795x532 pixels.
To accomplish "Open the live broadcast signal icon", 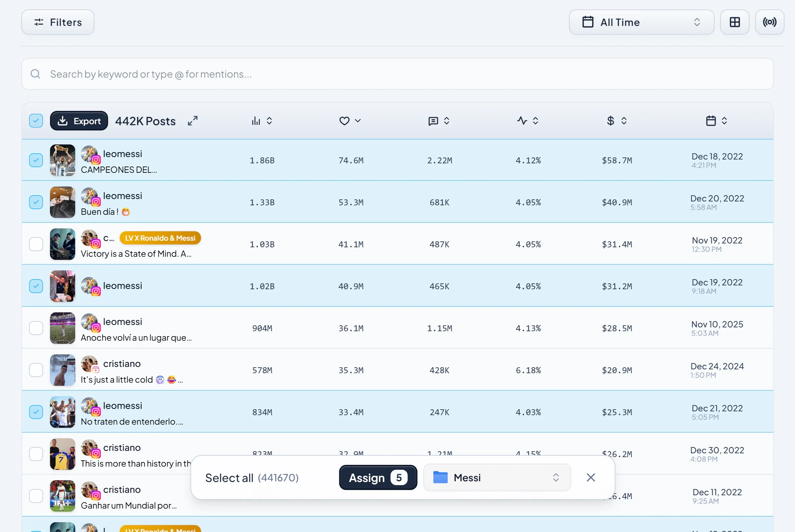I will [769, 22].
